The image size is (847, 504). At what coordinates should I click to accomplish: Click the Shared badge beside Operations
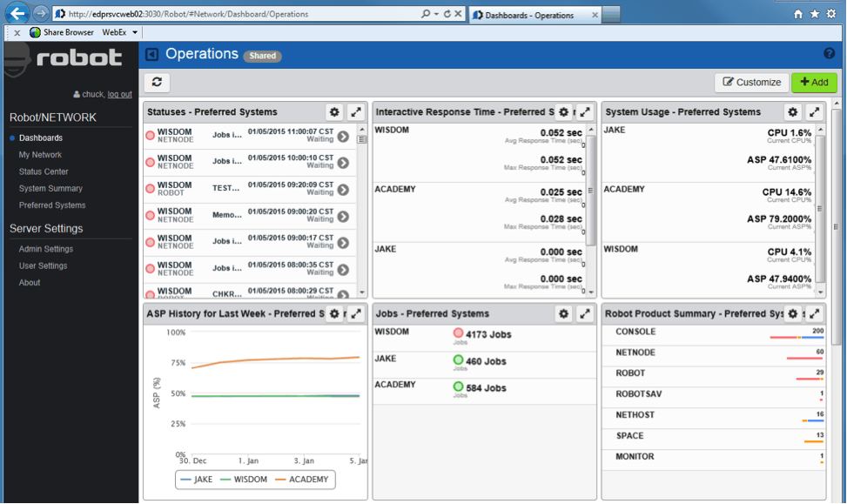[263, 56]
